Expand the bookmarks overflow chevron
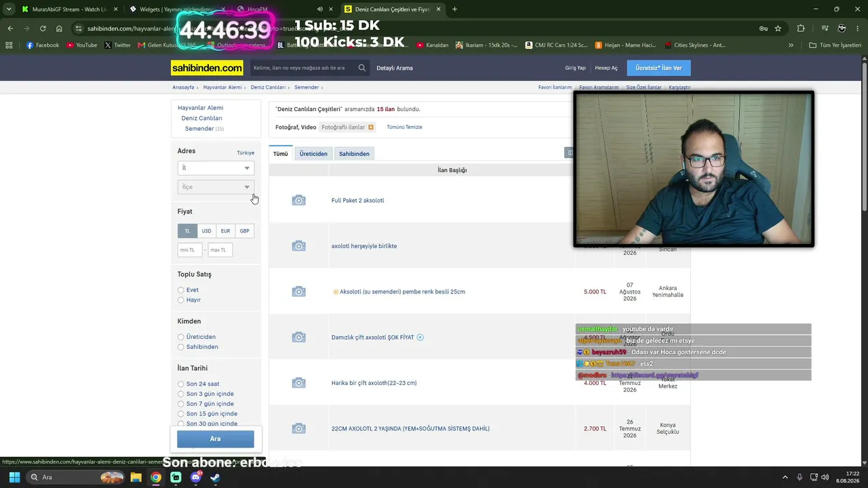Screen dimensions: 868x488 (791, 45)
